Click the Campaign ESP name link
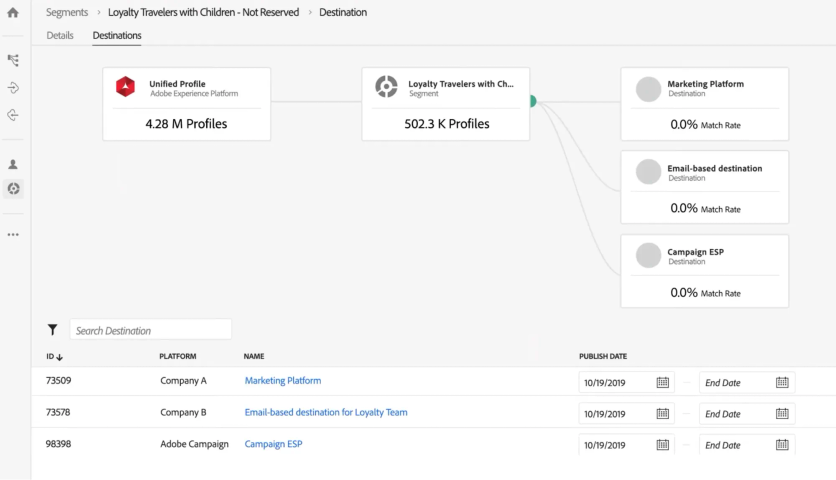 pos(273,444)
